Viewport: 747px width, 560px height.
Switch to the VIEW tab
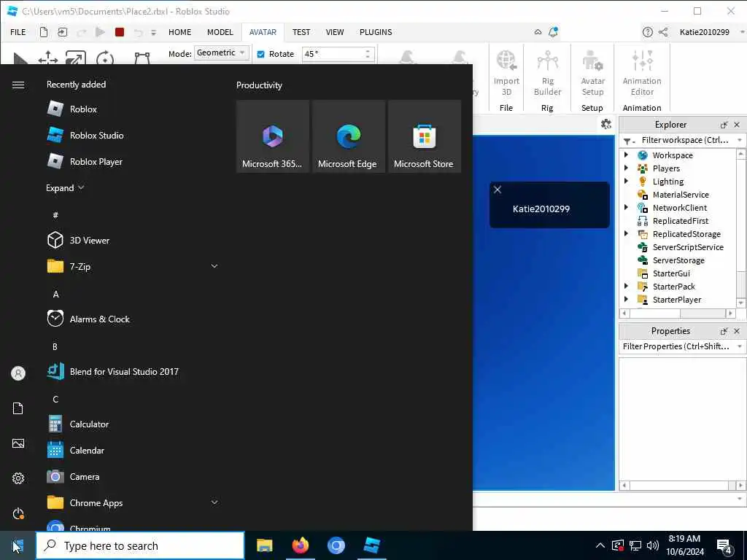[x=334, y=32]
